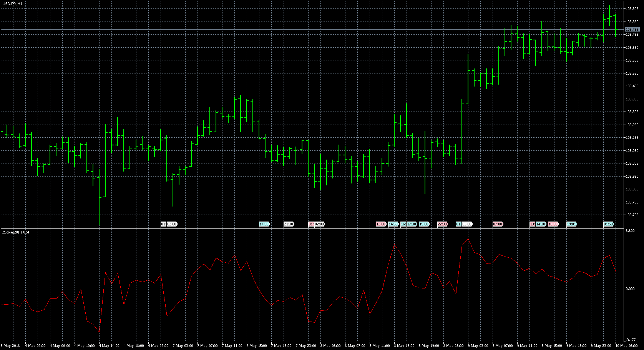Click the blue 01:50 event marker
This screenshot has width=644, height=350.
608,224
